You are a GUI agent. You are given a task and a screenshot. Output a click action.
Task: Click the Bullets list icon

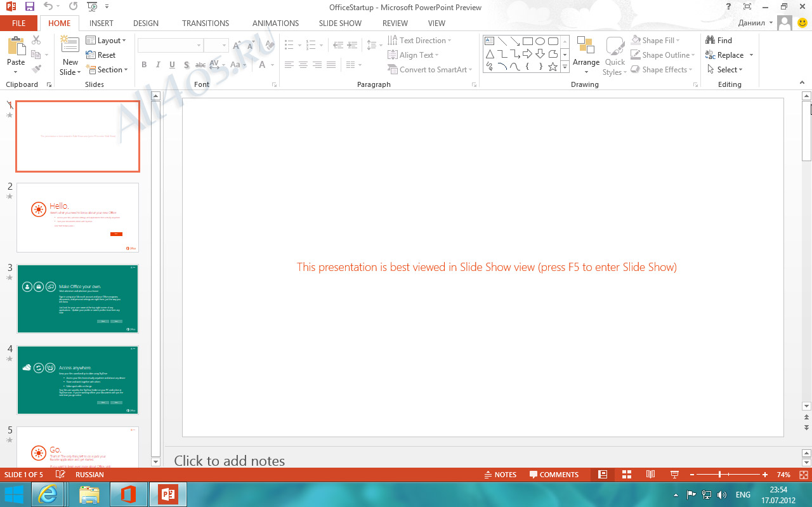289,46
